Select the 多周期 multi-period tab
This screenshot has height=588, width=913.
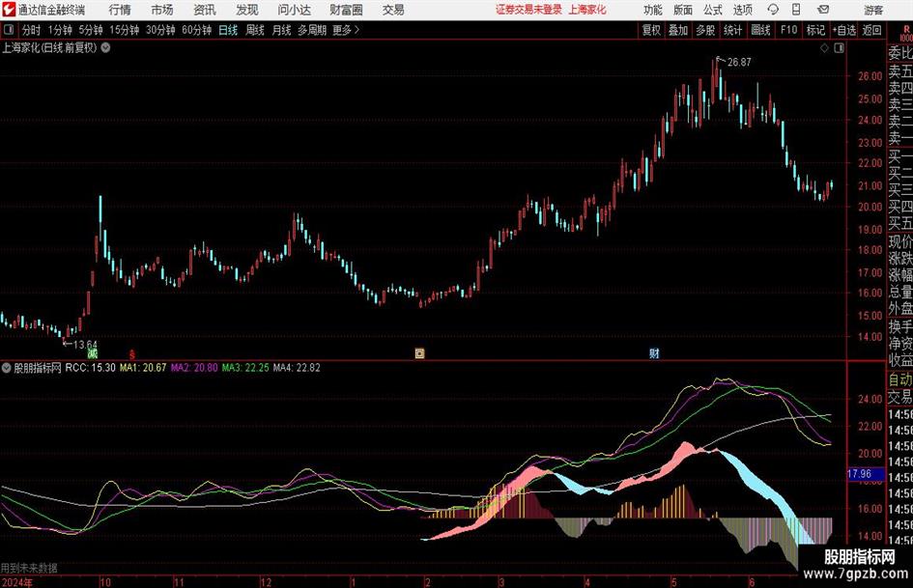312,30
